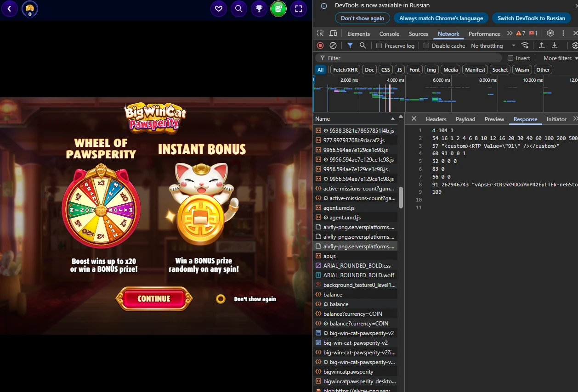The image size is (578, 392).
Task: Select balance?currency=COIN request without gear
Action: coord(355,314)
